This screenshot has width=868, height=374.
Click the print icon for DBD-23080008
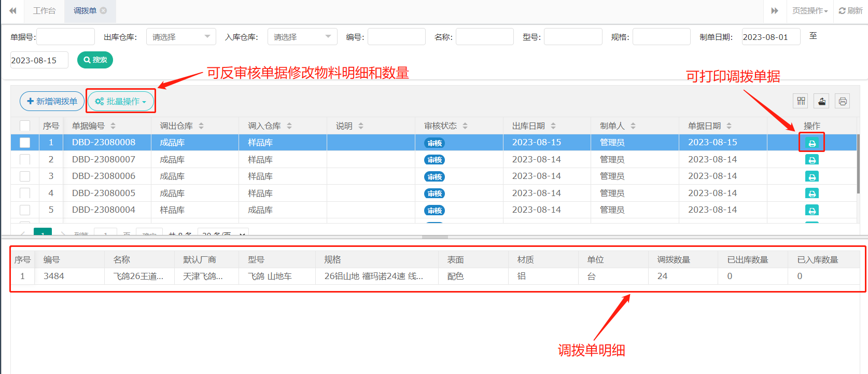811,143
